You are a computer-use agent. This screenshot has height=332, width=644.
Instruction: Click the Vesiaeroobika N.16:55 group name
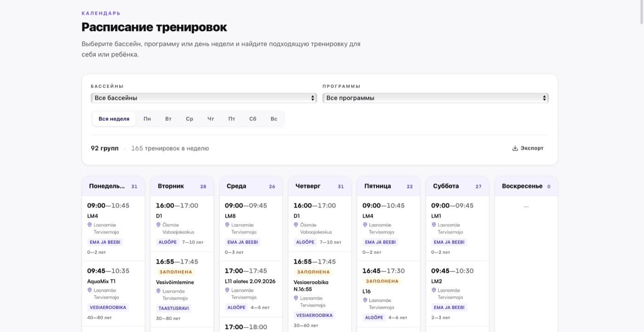click(311, 285)
